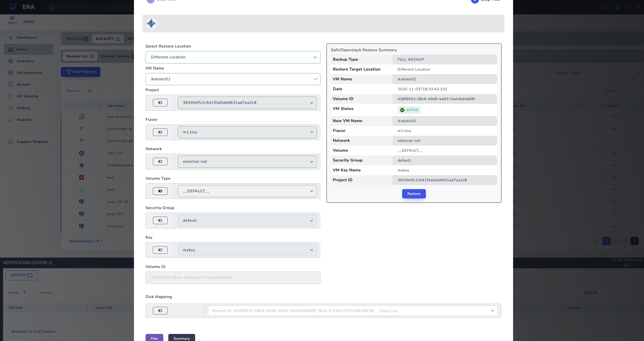Expand the Network external-net dropdown
Viewport: 644px width, 341px height.
click(x=247, y=162)
